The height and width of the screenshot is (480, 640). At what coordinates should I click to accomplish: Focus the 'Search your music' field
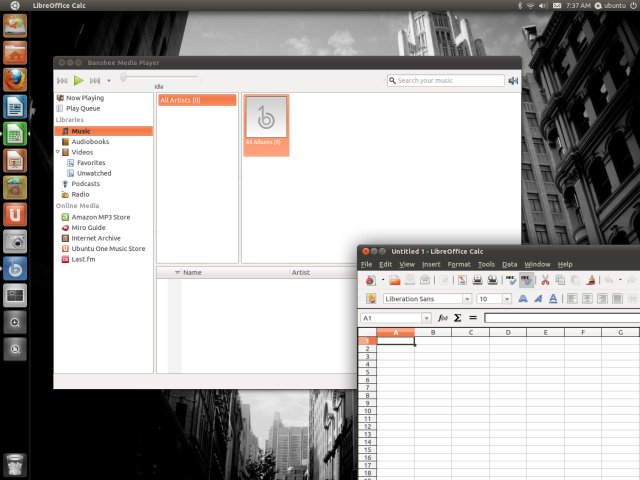click(x=446, y=80)
